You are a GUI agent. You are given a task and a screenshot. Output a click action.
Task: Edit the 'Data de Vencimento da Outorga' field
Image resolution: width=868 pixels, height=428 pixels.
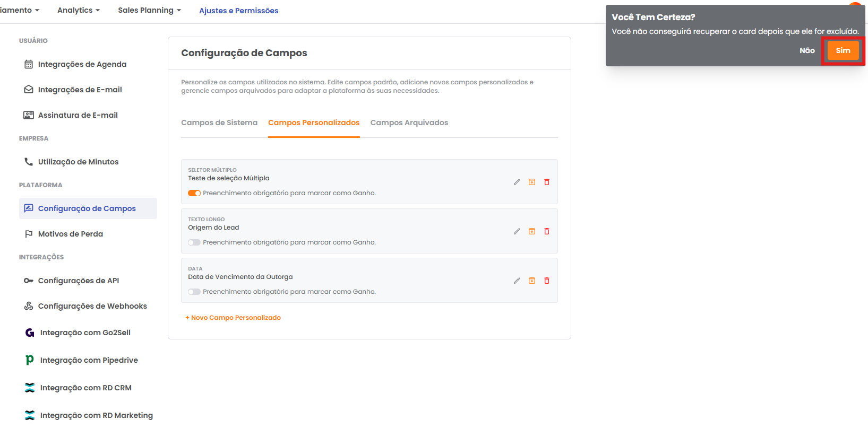point(517,281)
